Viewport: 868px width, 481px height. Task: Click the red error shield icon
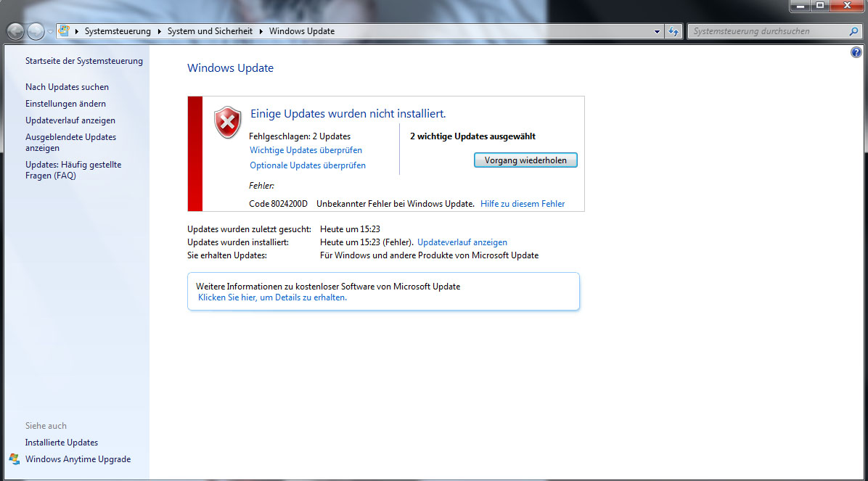coord(227,123)
